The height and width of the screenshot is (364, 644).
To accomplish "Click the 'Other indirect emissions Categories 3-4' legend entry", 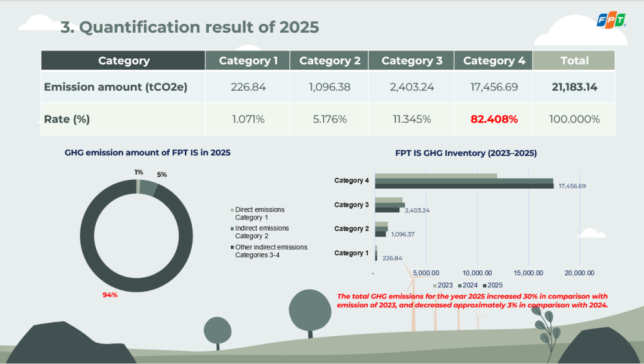I will 269,251.
